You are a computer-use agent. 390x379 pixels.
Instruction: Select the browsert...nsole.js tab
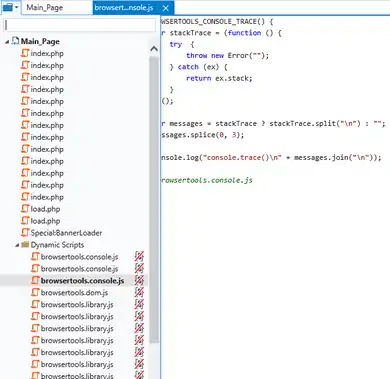[x=124, y=7]
